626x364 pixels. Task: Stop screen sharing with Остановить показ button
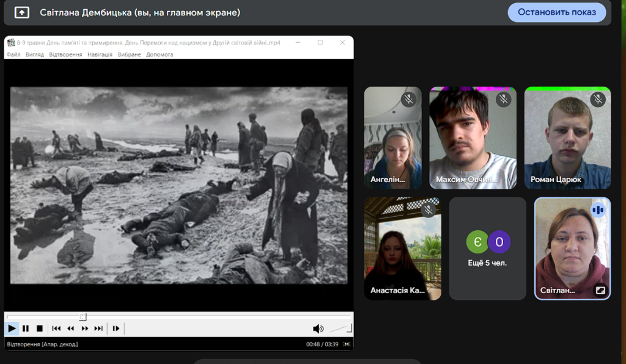click(x=556, y=12)
